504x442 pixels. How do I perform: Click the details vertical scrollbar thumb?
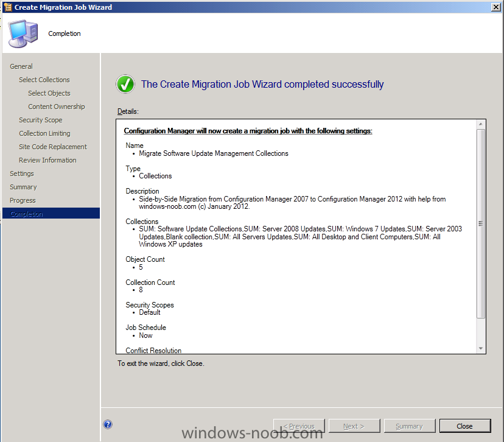[481, 223]
